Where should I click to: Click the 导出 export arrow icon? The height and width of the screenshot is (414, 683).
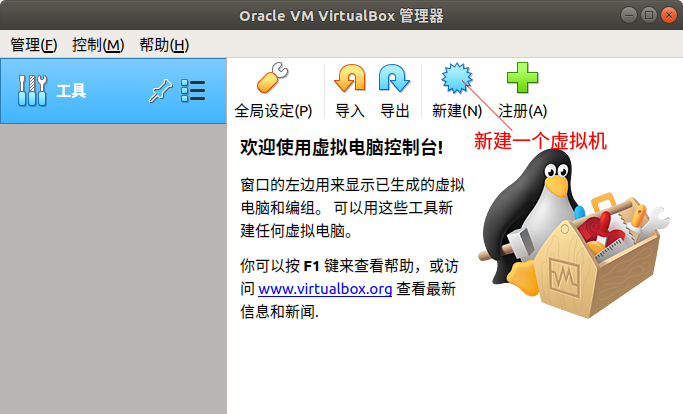tap(394, 78)
